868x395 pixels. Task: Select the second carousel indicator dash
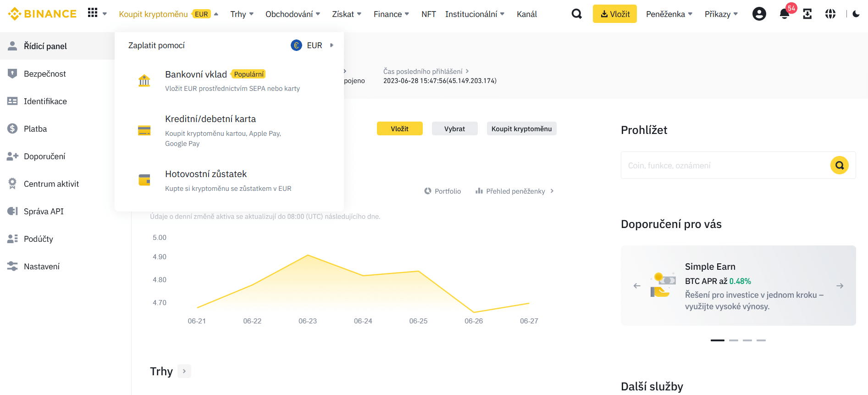coord(734,340)
